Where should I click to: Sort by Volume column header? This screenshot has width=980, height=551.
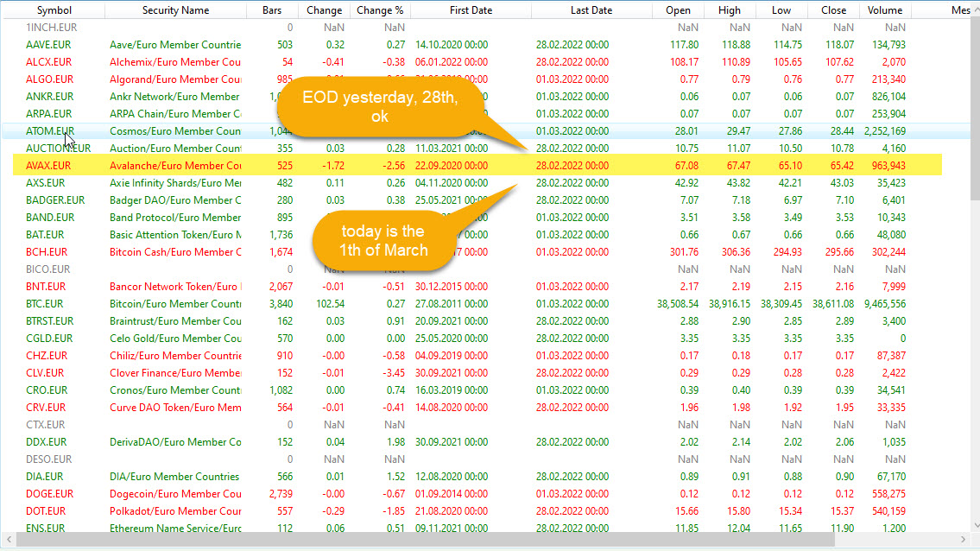tap(884, 10)
